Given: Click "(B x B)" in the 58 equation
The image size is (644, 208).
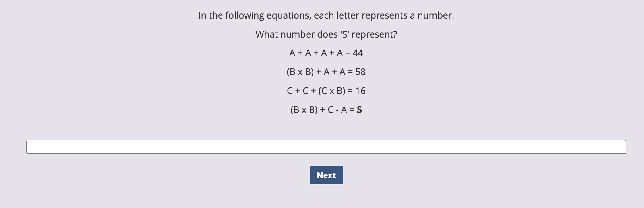Looking at the screenshot, I should click(x=300, y=72).
